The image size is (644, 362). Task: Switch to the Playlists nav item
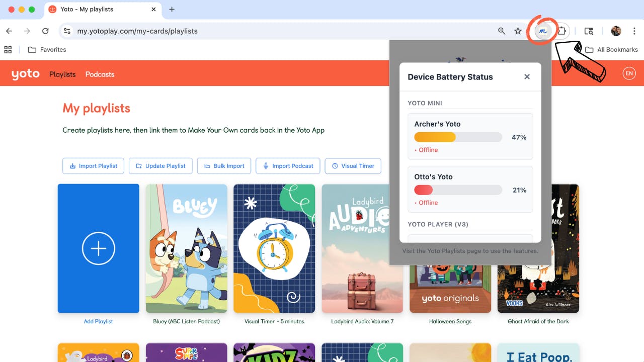coord(62,74)
